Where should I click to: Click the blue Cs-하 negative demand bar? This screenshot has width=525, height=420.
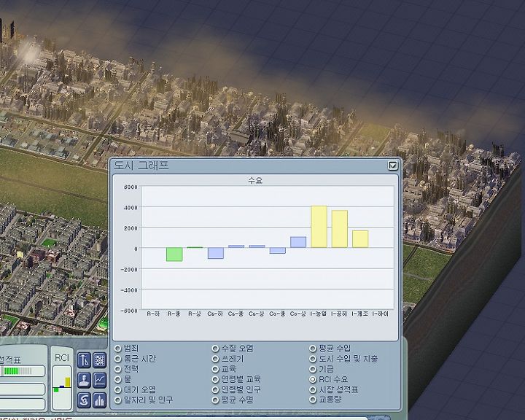(x=216, y=253)
